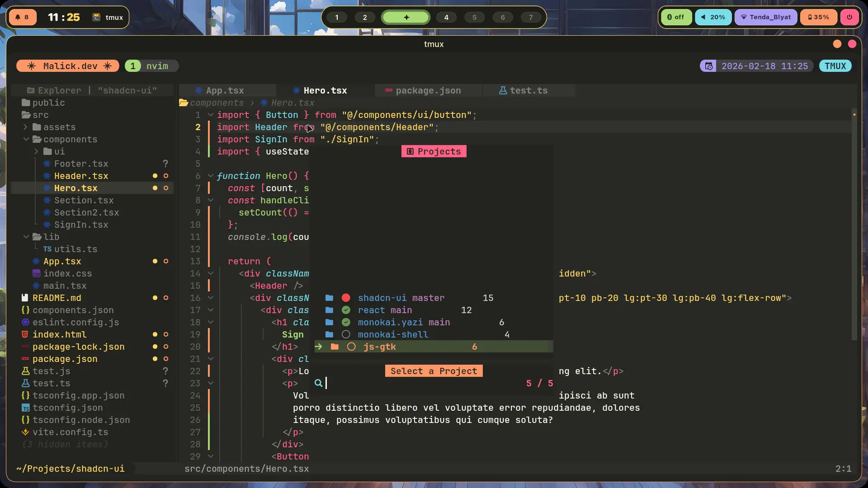Viewport: 868px width, 488px height.
Task: Switch to workspace 7
Action: 531,17
